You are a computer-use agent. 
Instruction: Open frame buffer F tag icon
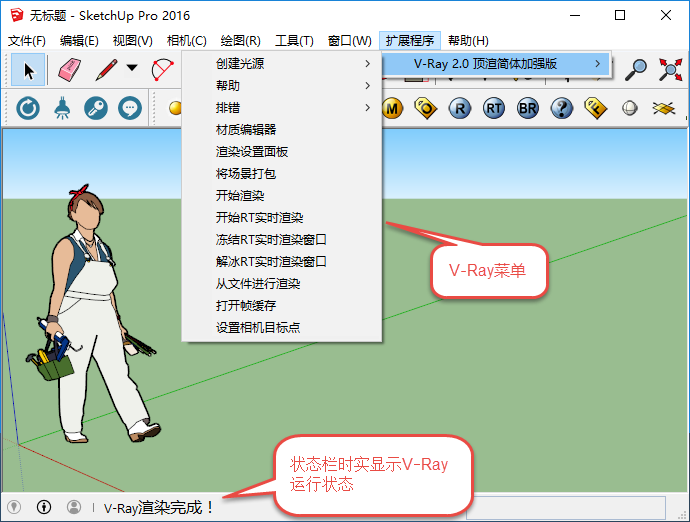click(x=595, y=108)
